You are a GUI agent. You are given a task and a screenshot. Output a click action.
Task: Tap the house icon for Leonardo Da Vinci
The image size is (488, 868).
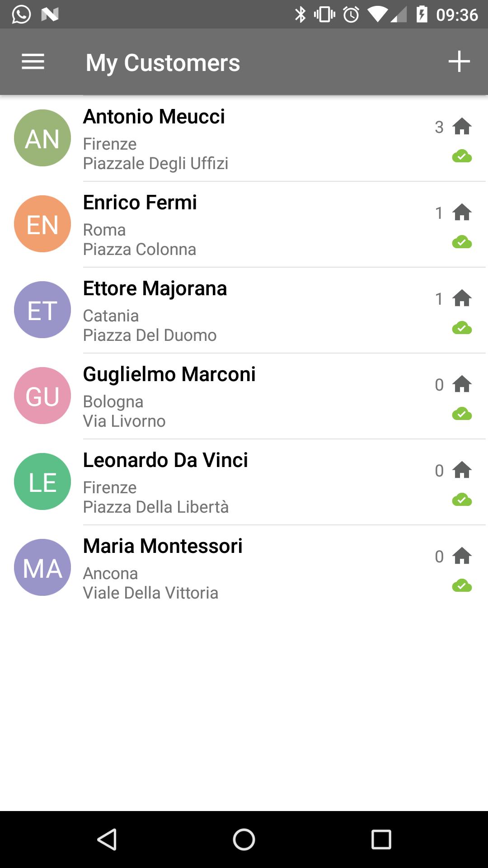coord(462,470)
